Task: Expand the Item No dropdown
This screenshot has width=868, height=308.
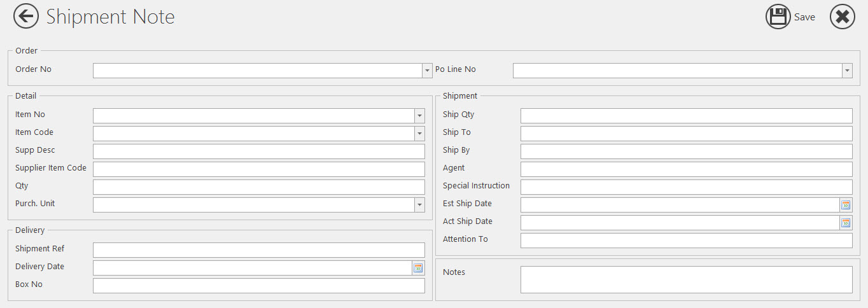Action: [x=419, y=116]
